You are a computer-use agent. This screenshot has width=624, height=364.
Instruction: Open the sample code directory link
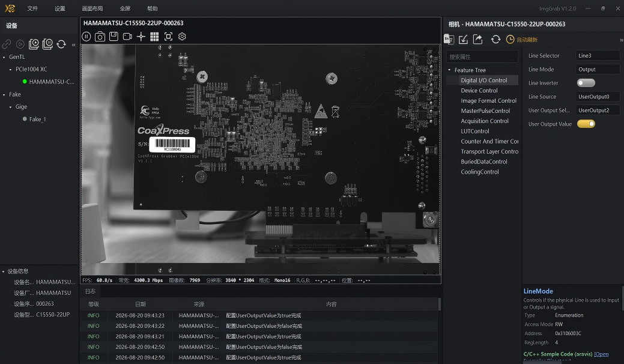click(601, 354)
